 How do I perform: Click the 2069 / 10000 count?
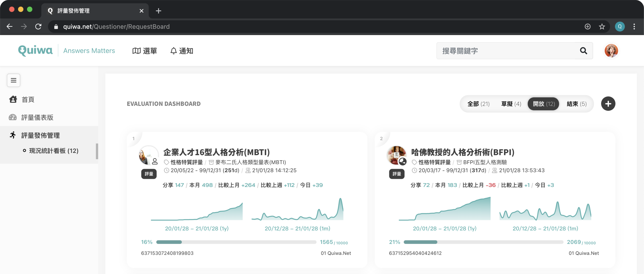[x=581, y=242]
